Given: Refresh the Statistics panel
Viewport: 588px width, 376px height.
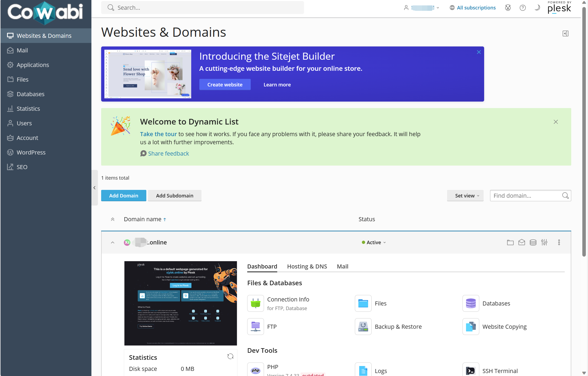Looking at the screenshot, I should (x=230, y=356).
